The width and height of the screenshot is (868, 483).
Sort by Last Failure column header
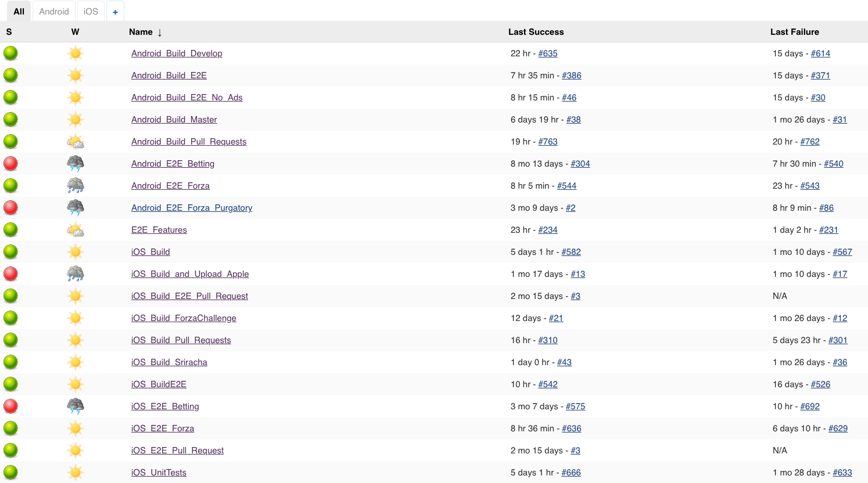click(794, 32)
